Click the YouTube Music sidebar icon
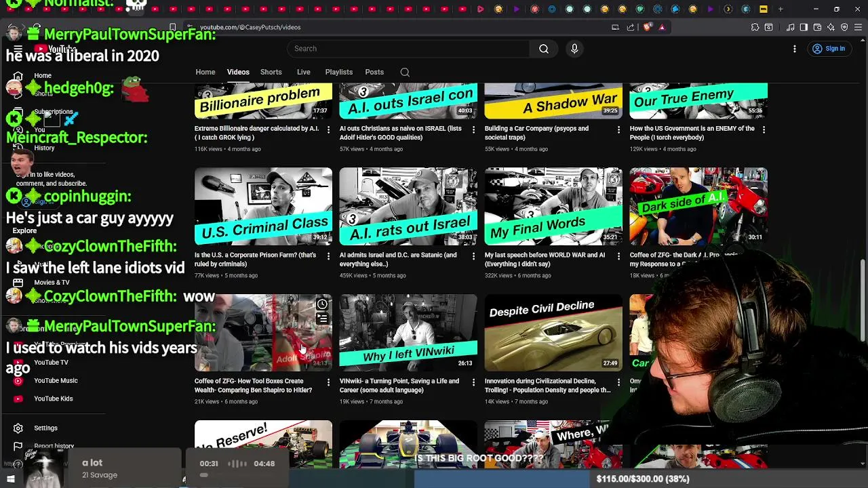This screenshot has width=868, height=488. tap(18, 381)
